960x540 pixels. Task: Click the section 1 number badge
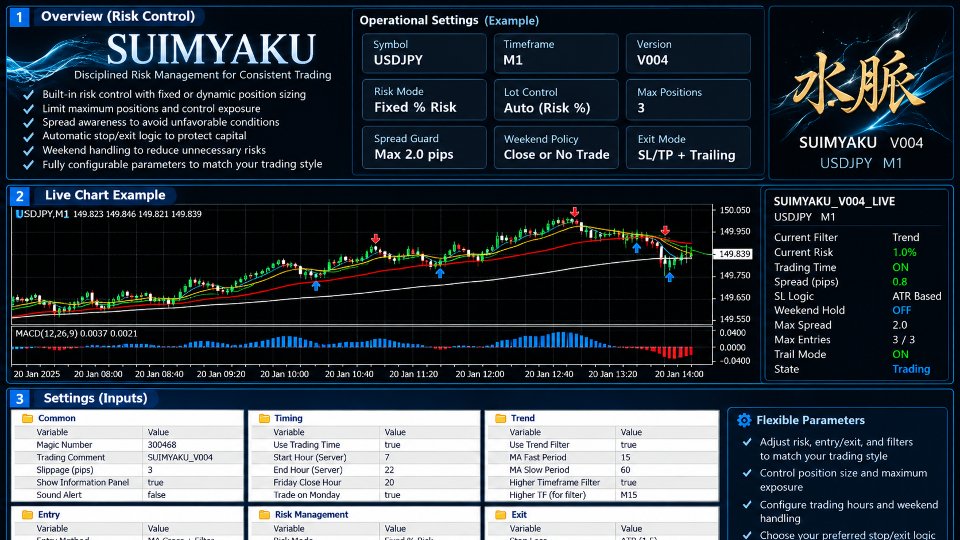[x=19, y=17]
